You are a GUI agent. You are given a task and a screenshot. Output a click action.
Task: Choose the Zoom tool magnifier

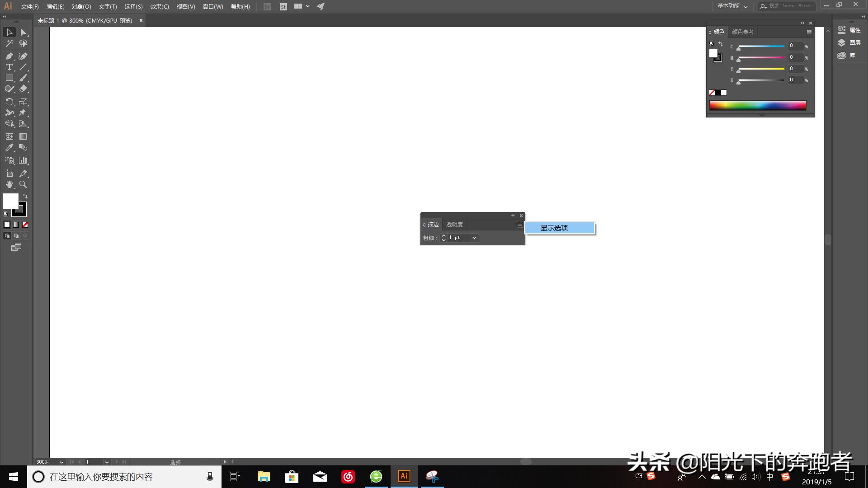[x=23, y=184]
